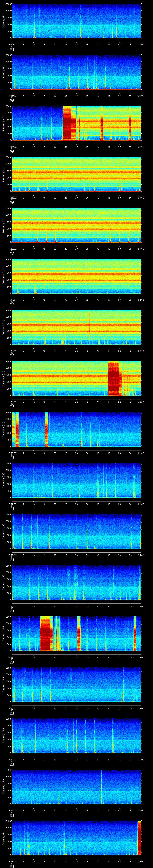Click the 7:38:00 time label

[12, 861]
